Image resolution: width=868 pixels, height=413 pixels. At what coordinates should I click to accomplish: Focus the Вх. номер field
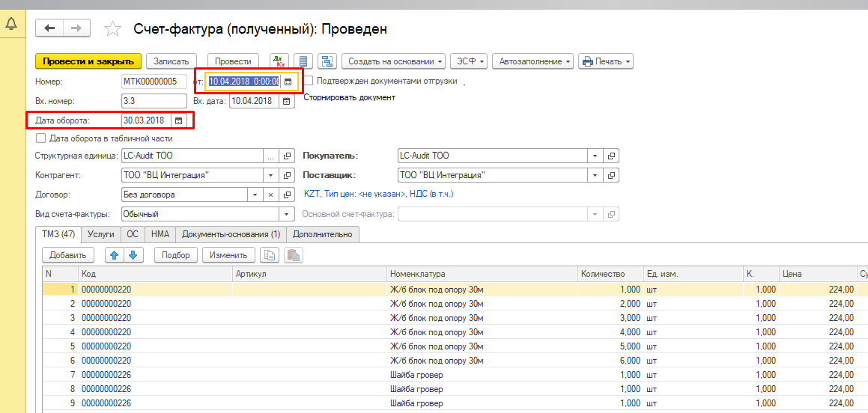(x=154, y=101)
